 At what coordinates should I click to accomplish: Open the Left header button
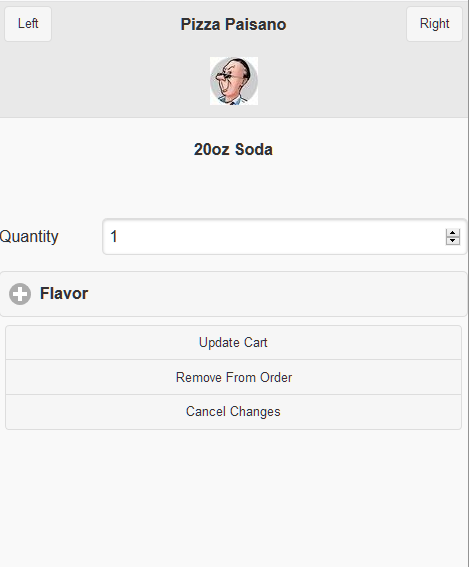[x=28, y=24]
